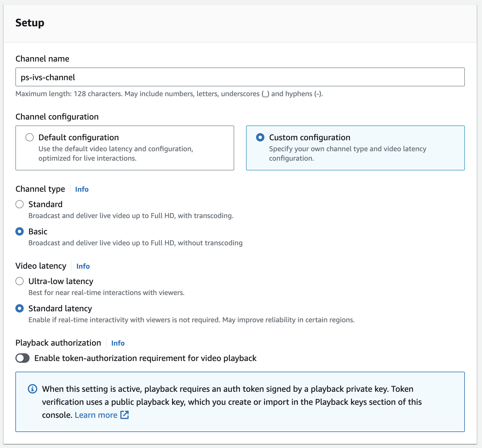This screenshot has width=482, height=448.
Task: Open the Learn more link
Action: pos(96,415)
